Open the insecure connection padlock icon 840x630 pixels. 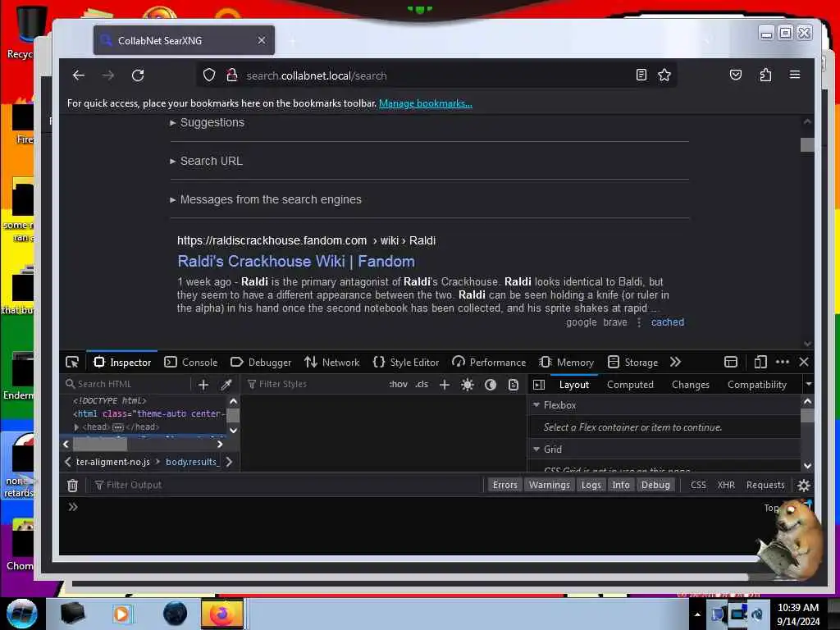point(231,75)
